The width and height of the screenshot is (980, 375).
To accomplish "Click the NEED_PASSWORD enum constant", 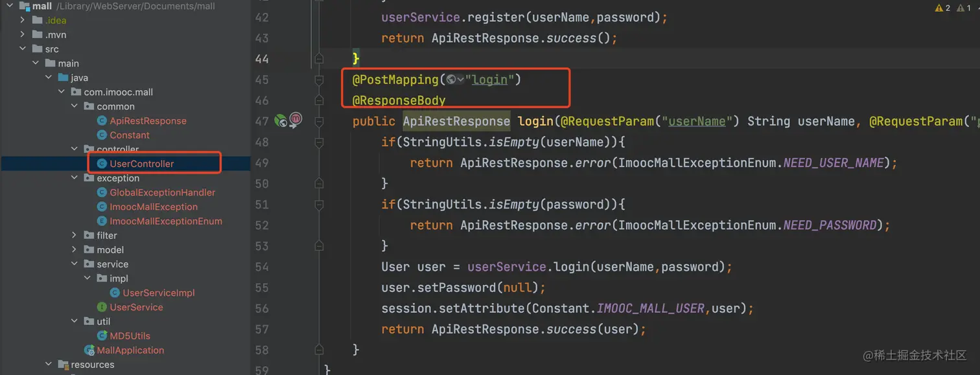I will pyautogui.click(x=830, y=225).
